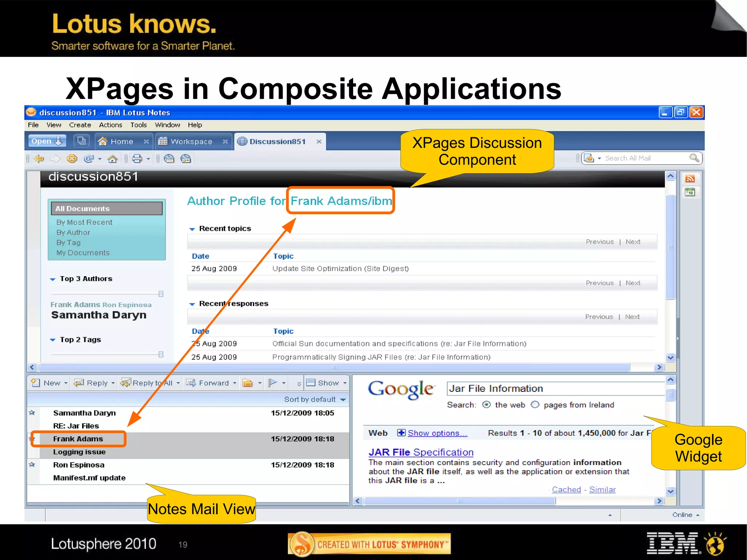Click the Similar link
This screenshot has height=560, width=747.
[x=602, y=490]
